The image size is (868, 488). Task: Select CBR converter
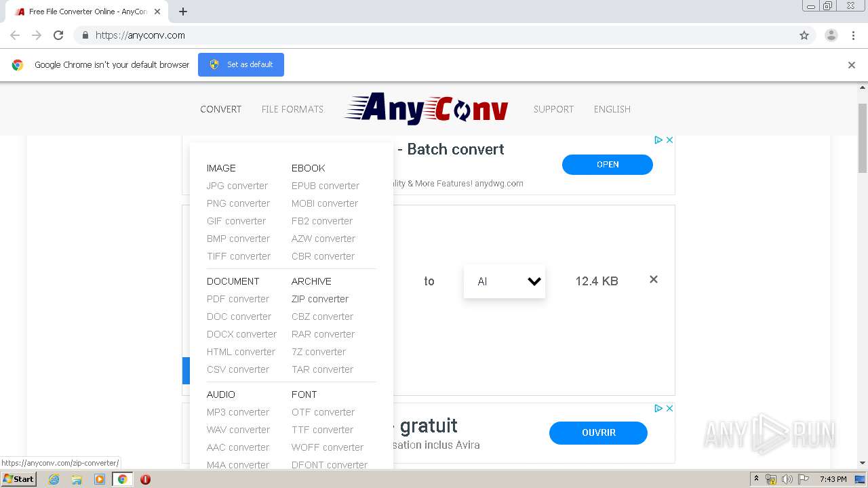(x=323, y=256)
